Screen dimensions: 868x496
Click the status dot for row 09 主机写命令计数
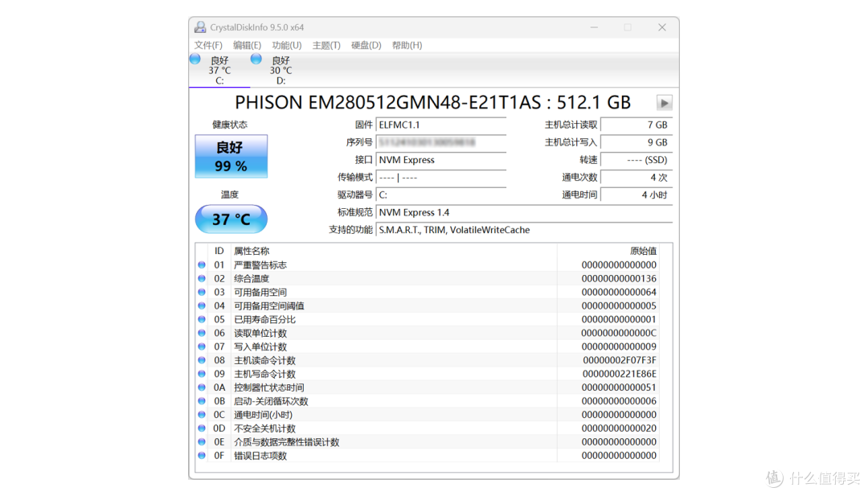[x=202, y=374]
